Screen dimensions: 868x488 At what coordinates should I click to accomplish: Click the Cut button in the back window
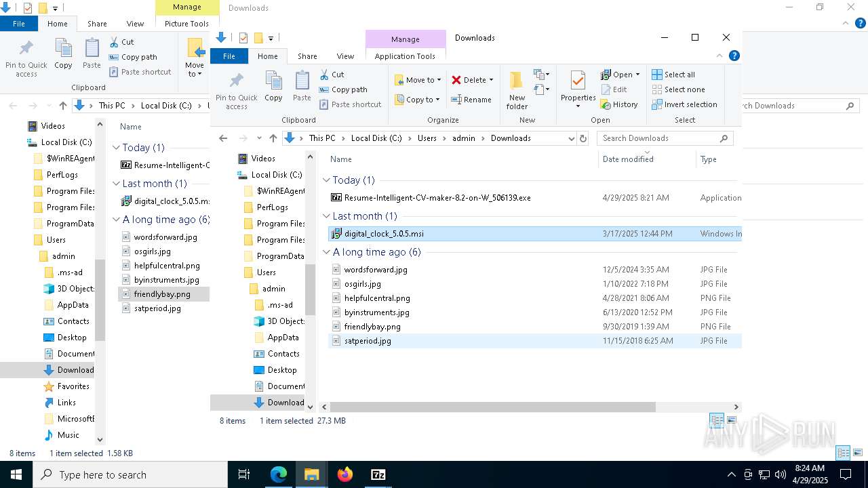[121, 42]
